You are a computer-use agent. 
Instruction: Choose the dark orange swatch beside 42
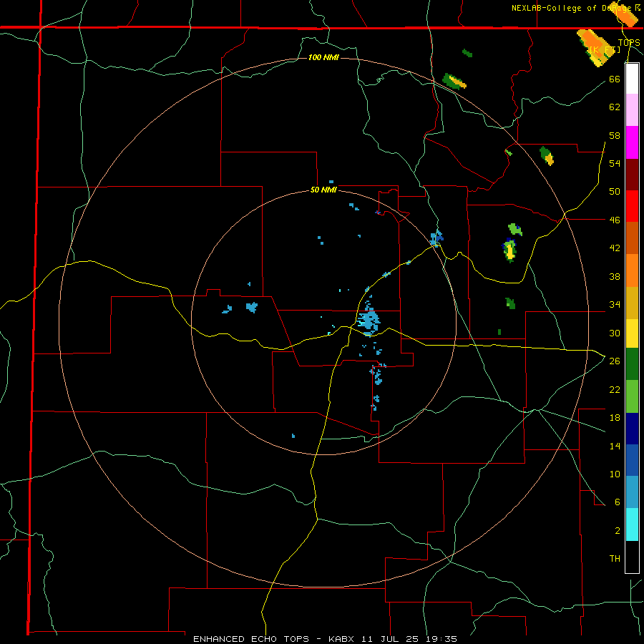pyautogui.click(x=632, y=238)
